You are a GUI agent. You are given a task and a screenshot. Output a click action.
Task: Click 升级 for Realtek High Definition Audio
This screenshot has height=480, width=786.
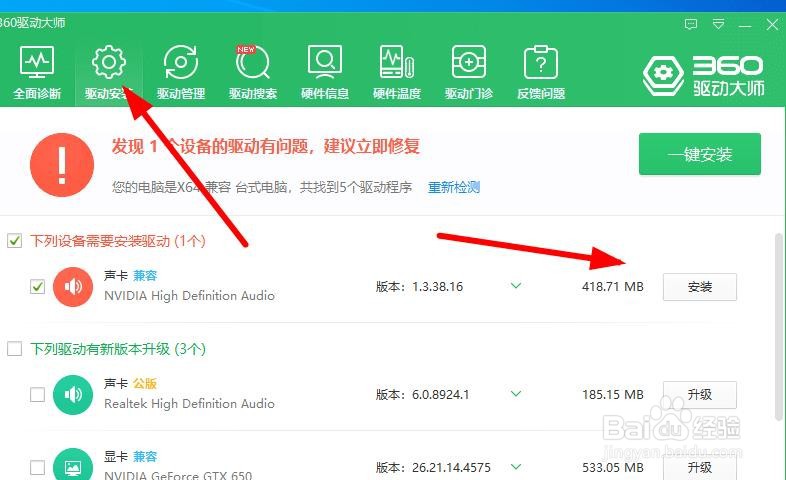(700, 395)
